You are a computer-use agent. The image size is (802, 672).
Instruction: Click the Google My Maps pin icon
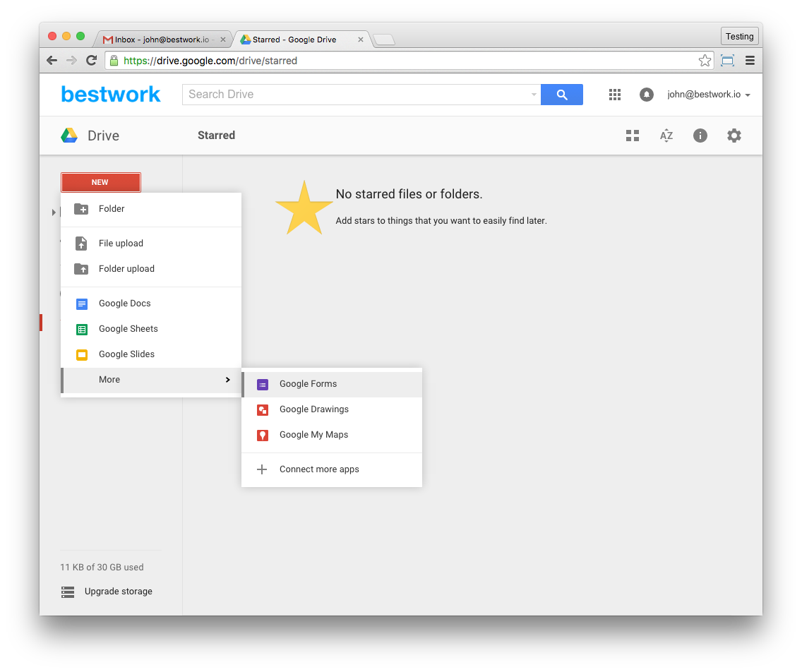tap(263, 436)
